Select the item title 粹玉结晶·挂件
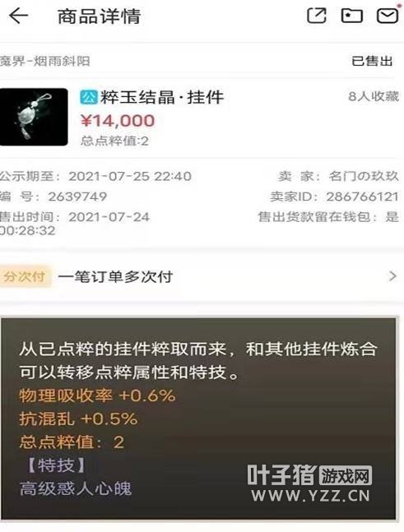 tap(161, 97)
